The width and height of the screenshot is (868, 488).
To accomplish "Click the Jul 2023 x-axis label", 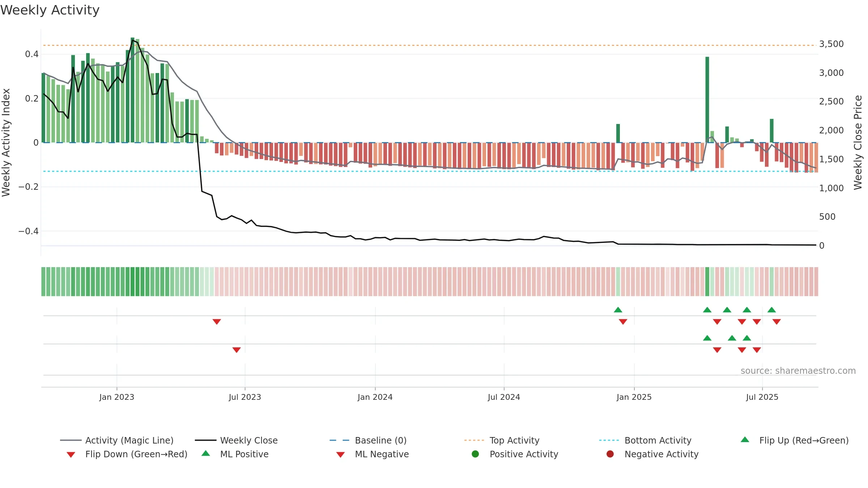I will (x=245, y=397).
